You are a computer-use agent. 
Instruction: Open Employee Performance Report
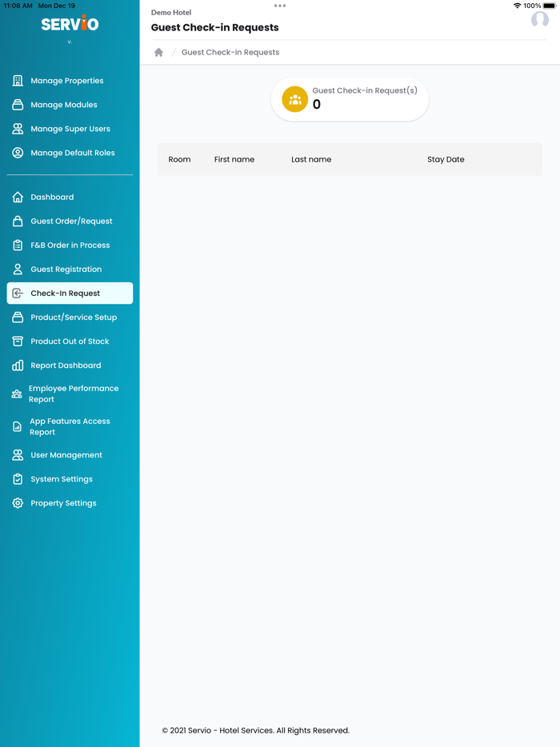coord(70,394)
